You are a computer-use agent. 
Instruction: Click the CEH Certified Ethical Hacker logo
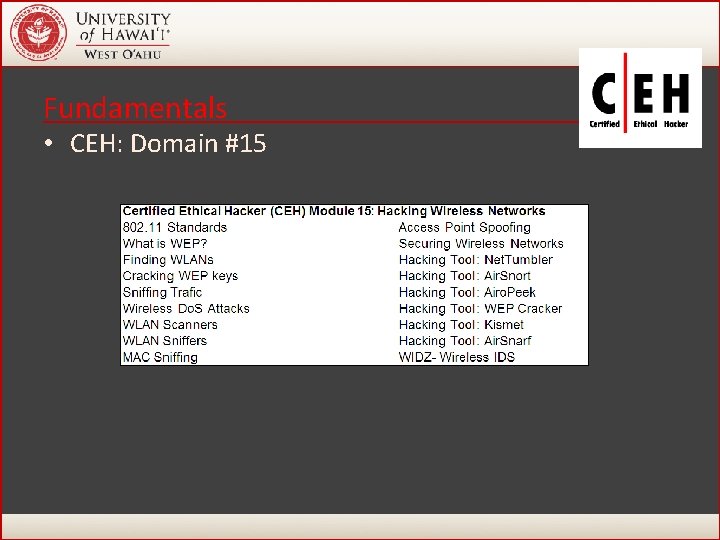pos(640,98)
